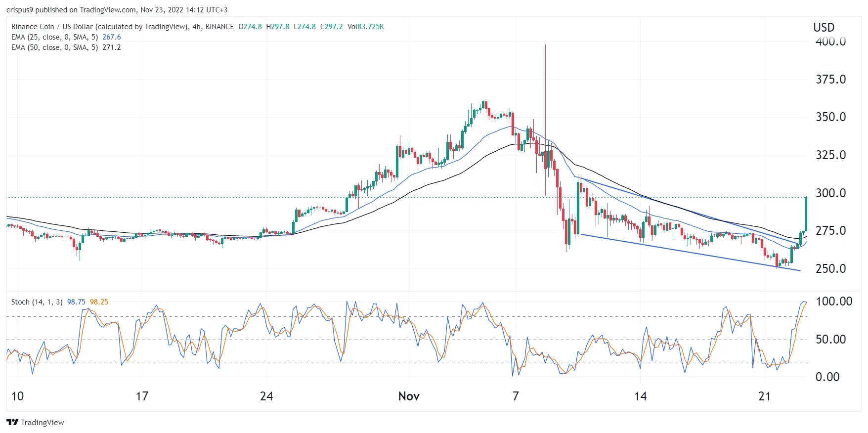868x433 pixels.
Task: Click the 'Nov' date axis label
Action: [409, 396]
